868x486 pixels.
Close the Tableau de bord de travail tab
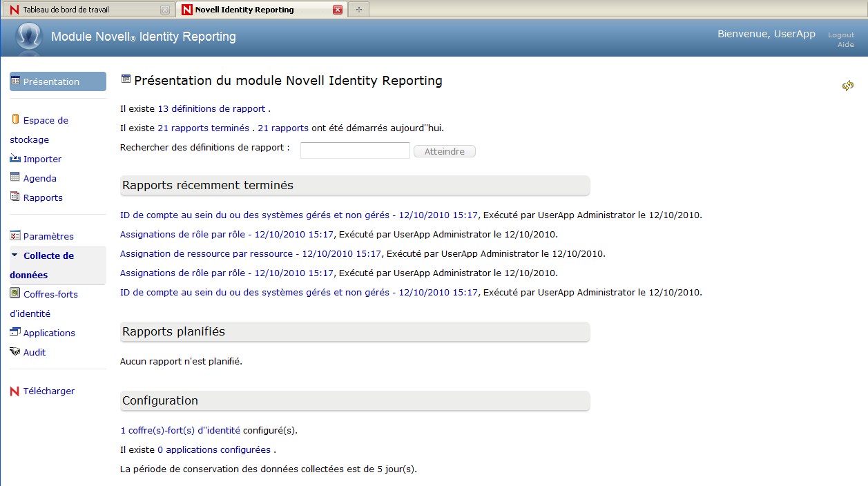165,10
